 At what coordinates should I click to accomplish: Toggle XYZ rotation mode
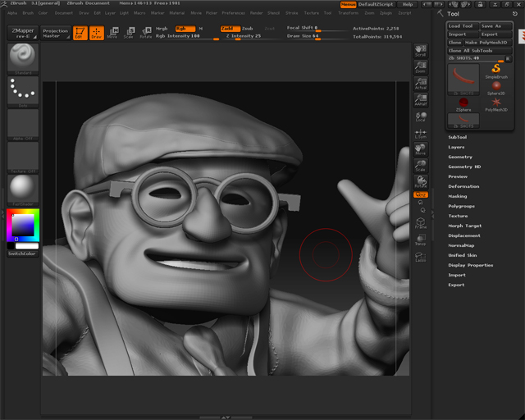[421, 194]
